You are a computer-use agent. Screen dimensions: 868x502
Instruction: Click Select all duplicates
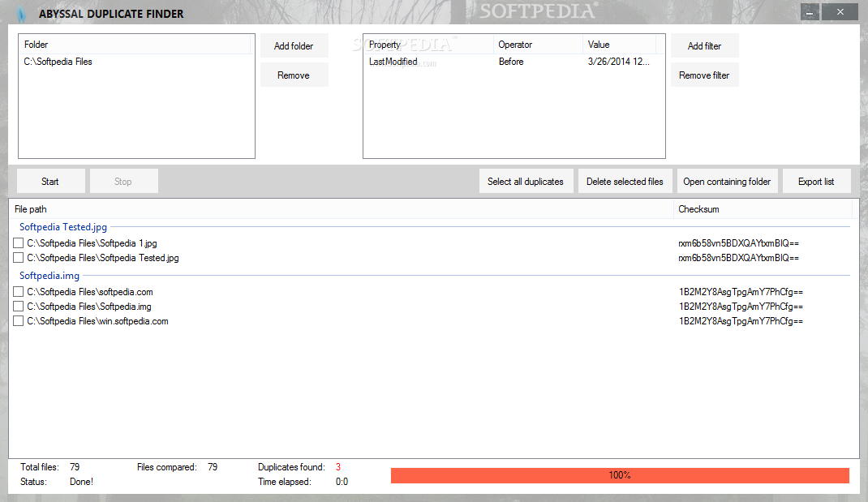(x=526, y=182)
